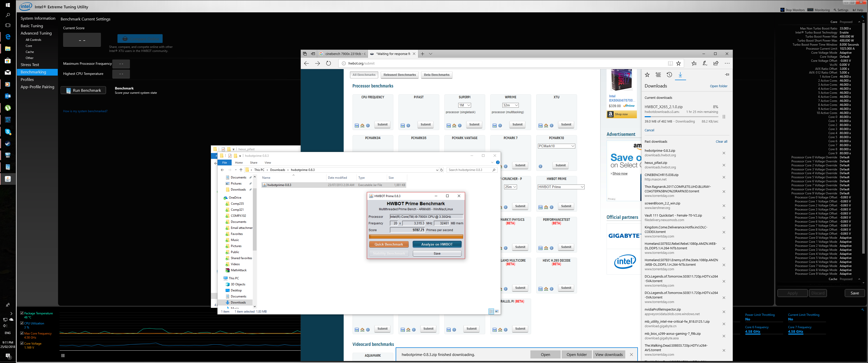Toggle CPU Utilization monitor checkbox
The image size is (868, 363).
tap(22, 323)
